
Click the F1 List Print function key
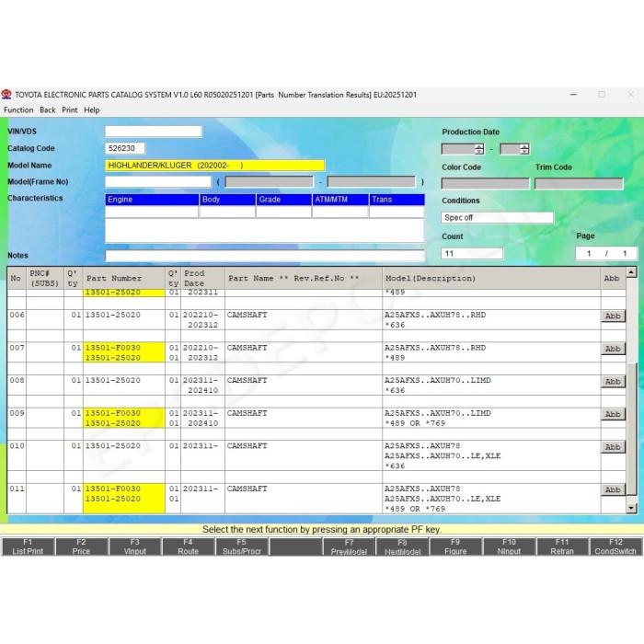(28, 546)
